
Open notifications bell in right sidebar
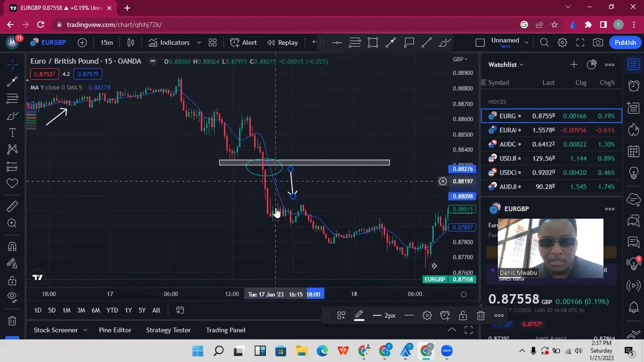634,307
